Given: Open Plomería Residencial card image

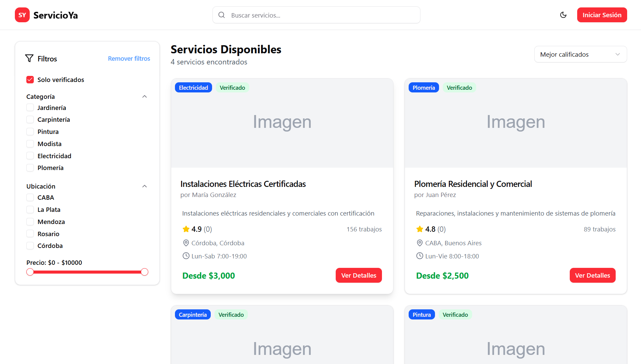Looking at the screenshot, I should coord(516,123).
